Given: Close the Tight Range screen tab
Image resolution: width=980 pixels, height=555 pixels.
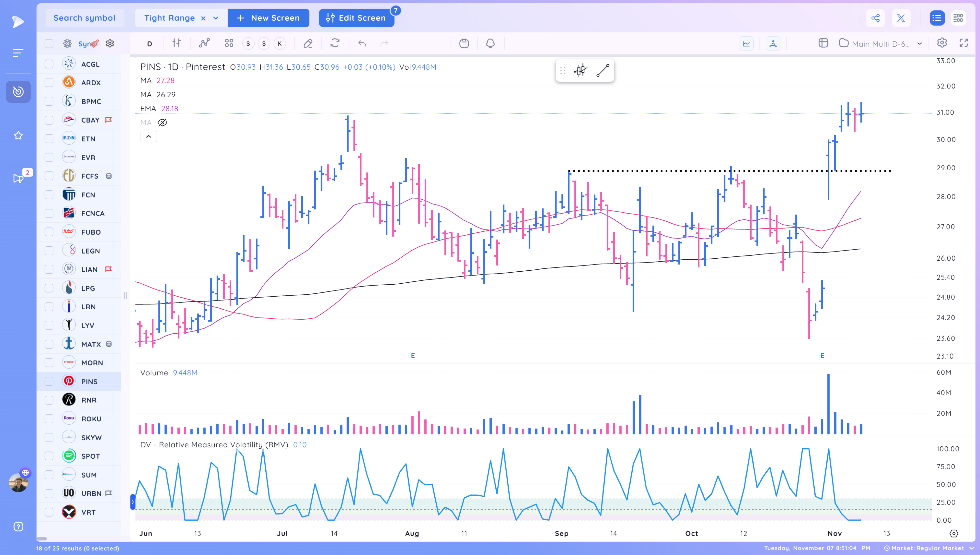Looking at the screenshot, I should [x=203, y=18].
